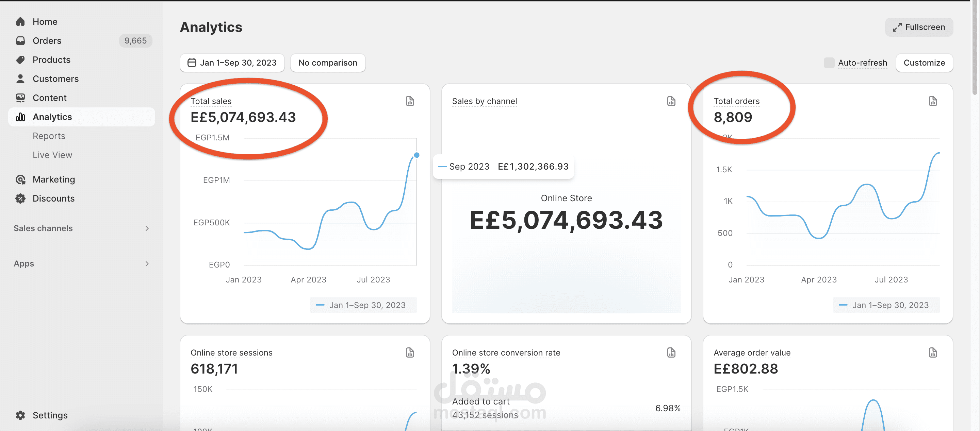Click the Total orders legend Jan 1–Sep 30, 2023
Image resolution: width=980 pixels, height=431 pixels.
[x=886, y=305]
